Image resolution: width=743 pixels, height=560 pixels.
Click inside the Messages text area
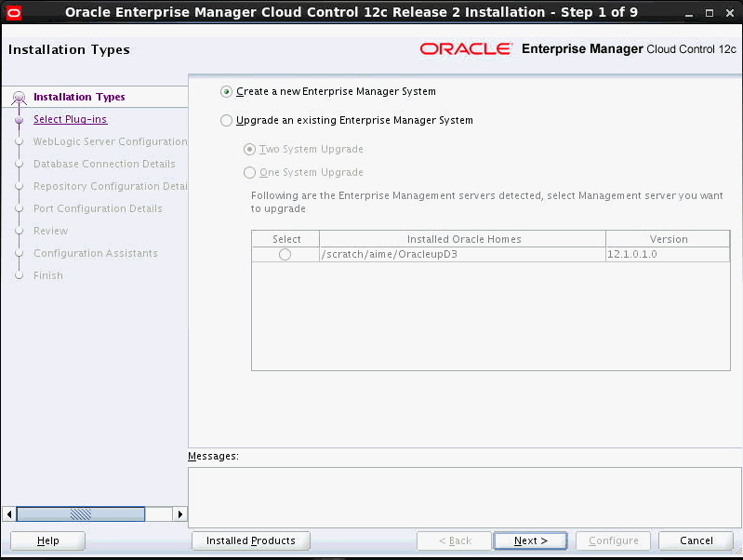click(465, 497)
